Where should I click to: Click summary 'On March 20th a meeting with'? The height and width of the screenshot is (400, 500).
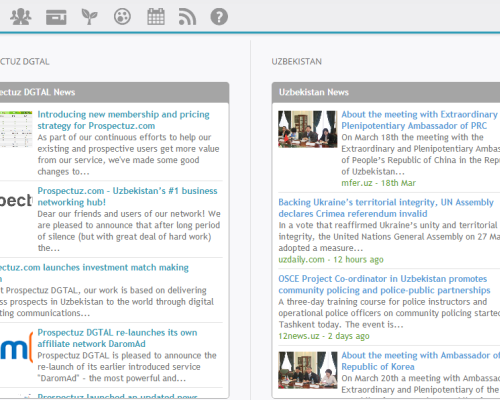(421, 384)
